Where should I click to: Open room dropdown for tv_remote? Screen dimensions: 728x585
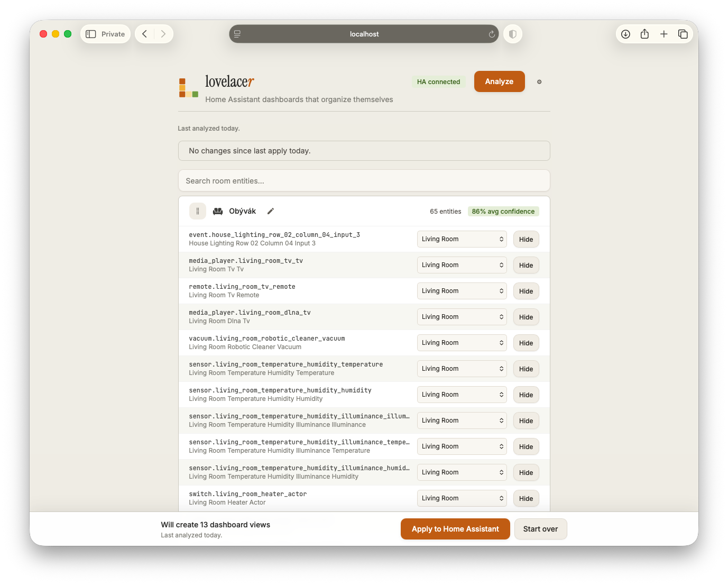click(x=462, y=291)
